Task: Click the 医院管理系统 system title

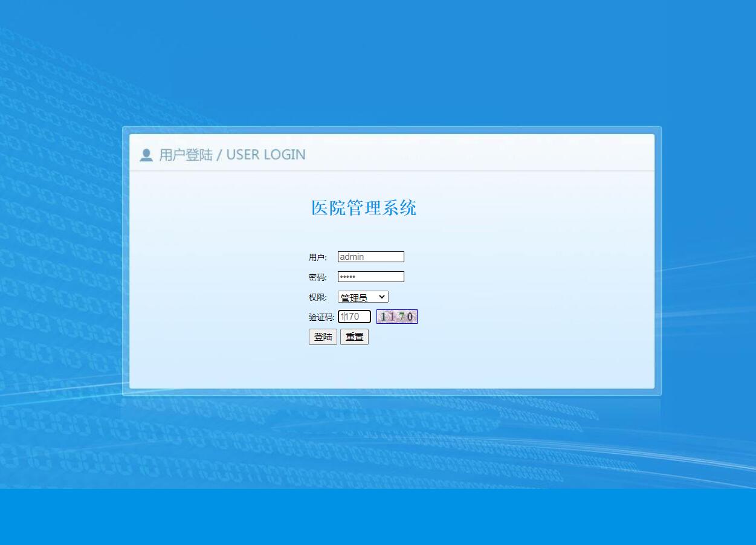Action: click(x=363, y=208)
